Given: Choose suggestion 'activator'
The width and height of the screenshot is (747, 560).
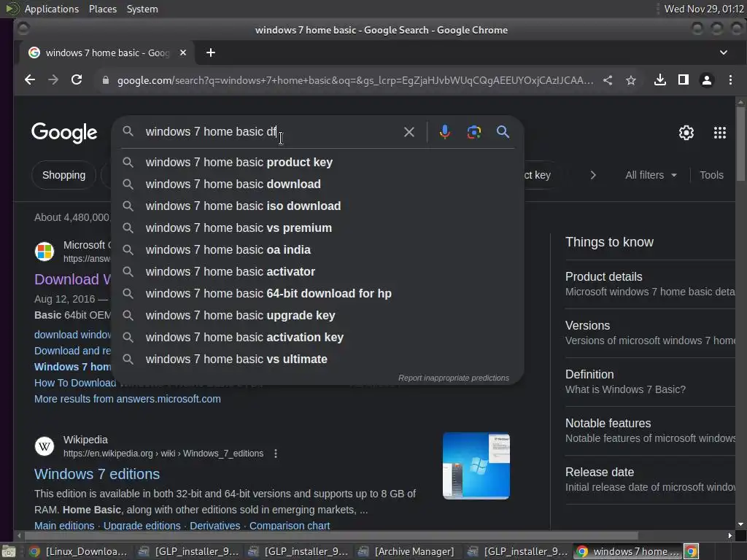Looking at the screenshot, I should click(x=317, y=272).
